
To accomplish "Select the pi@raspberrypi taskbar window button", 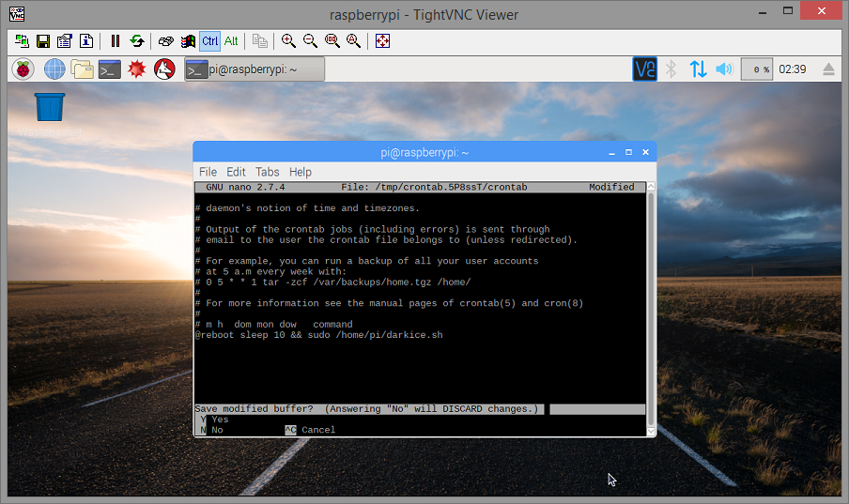I will pos(255,69).
